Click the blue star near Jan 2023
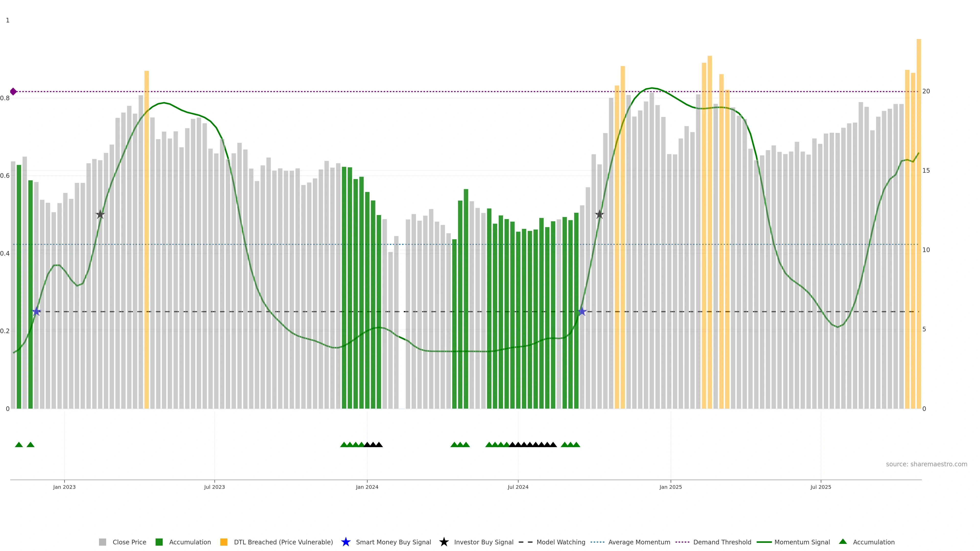The height and width of the screenshot is (551, 980). [36, 311]
